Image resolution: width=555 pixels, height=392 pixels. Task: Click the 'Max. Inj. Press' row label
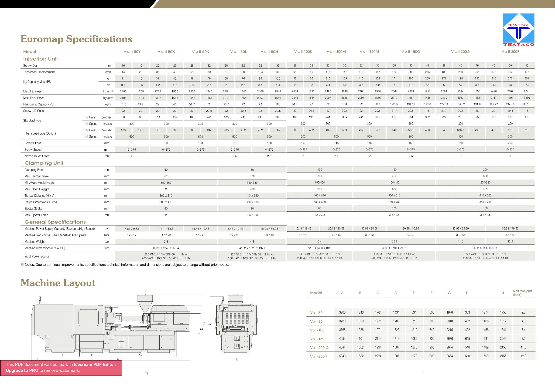(x=32, y=91)
